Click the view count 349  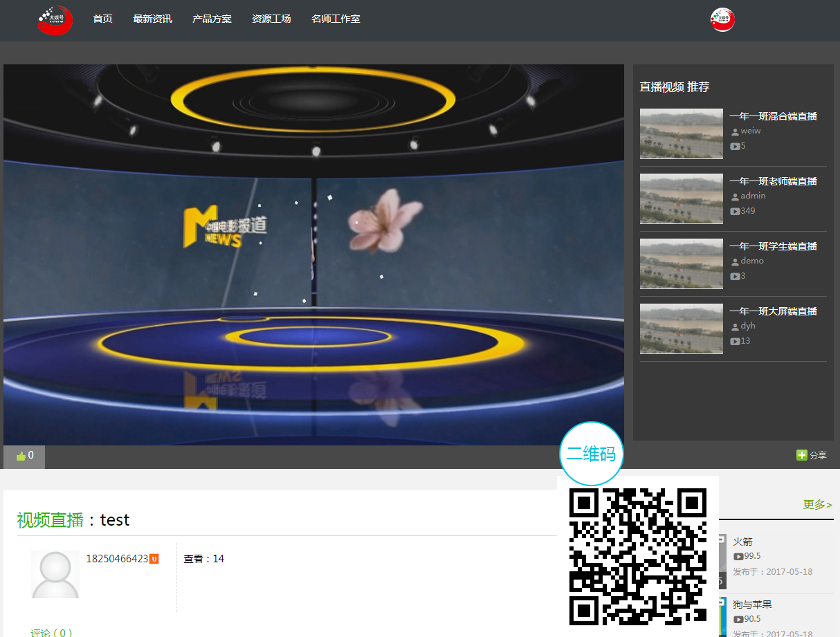[748, 211]
